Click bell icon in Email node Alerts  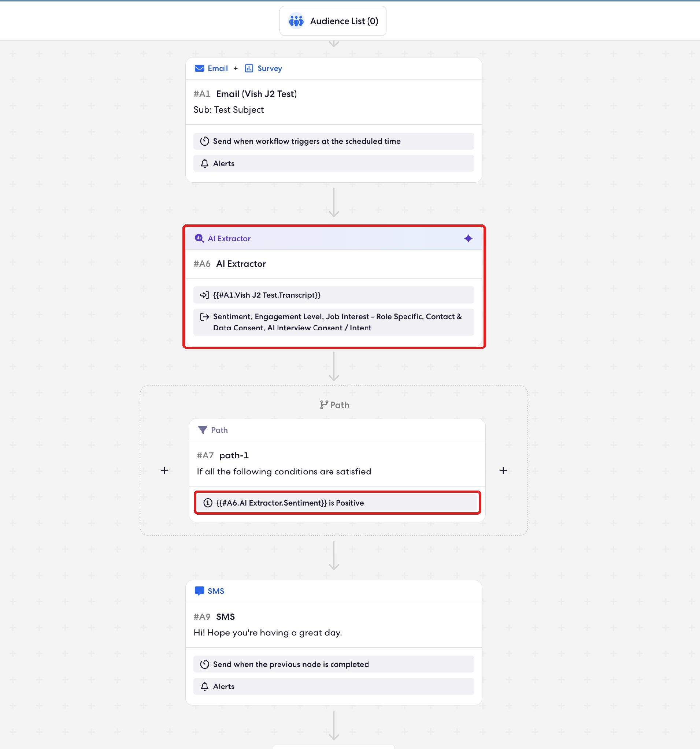[x=205, y=164]
